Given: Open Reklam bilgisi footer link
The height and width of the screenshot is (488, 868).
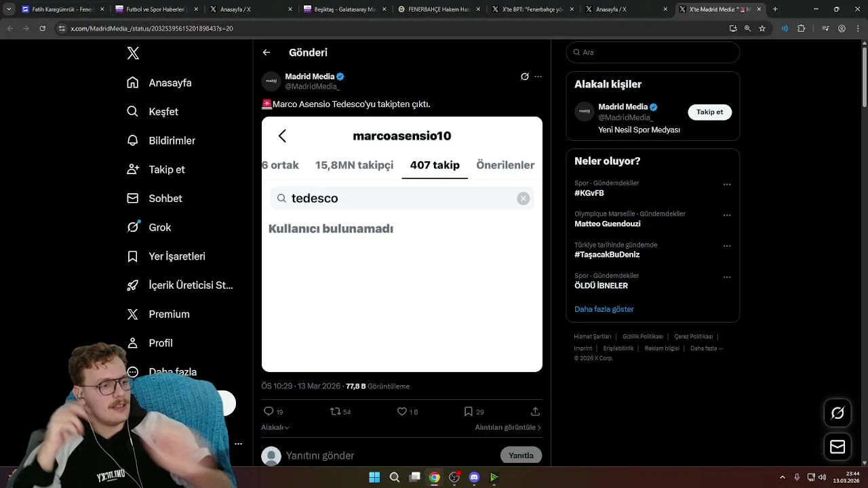Looking at the screenshot, I should pyautogui.click(x=662, y=348).
